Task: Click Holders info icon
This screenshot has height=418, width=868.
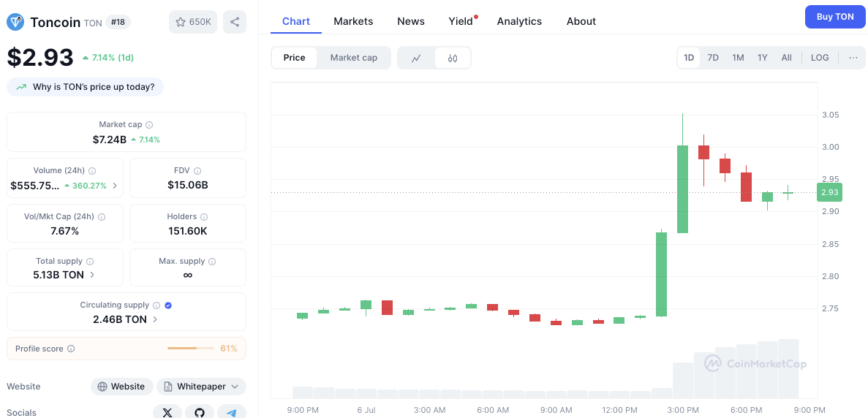Action: click(204, 217)
